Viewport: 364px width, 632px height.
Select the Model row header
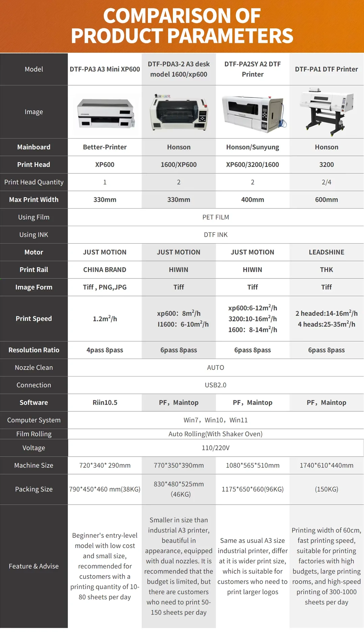click(x=34, y=69)
